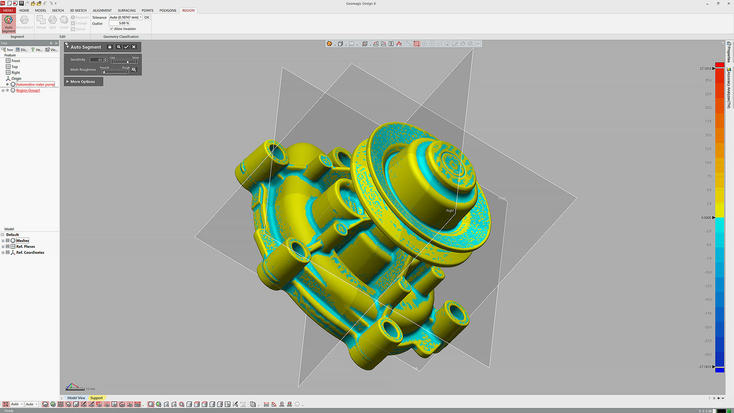734x413 pixels.
Task: Click the Outlier percentage input field
Action: [119, 23]
